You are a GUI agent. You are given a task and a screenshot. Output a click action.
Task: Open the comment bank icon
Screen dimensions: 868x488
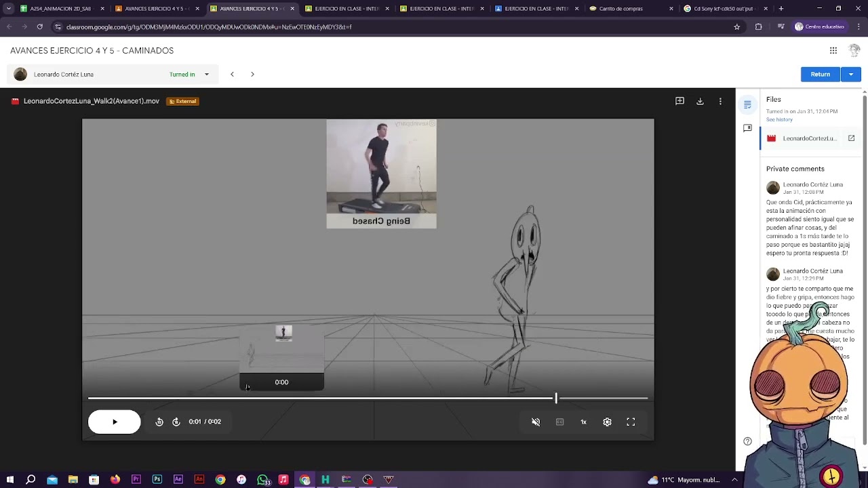tap(747, 127)
